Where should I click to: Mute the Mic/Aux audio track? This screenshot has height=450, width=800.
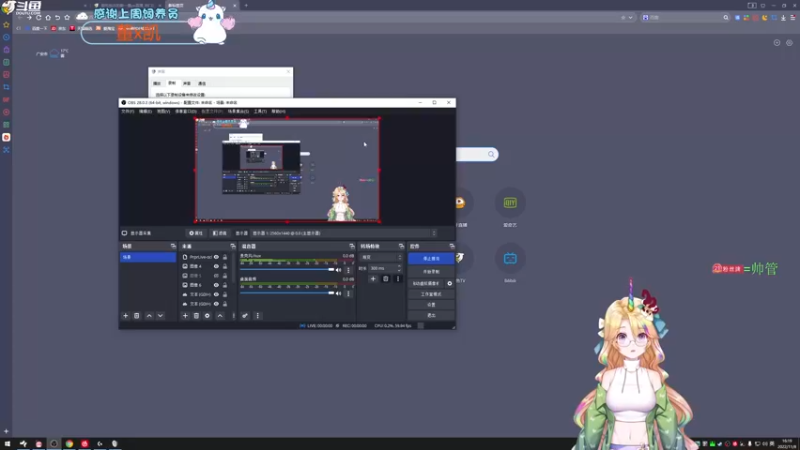pos(339,270)
